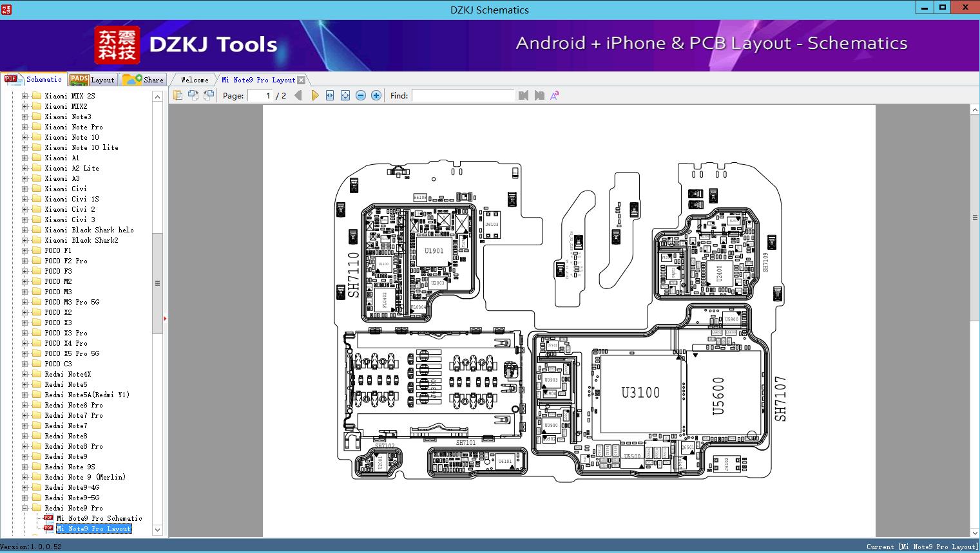Expand the Xiaomi MIX 2S folder
Image resolution: width=980 pixels, height=553 pixels.
pyautogui.click(x=25, y=96)
